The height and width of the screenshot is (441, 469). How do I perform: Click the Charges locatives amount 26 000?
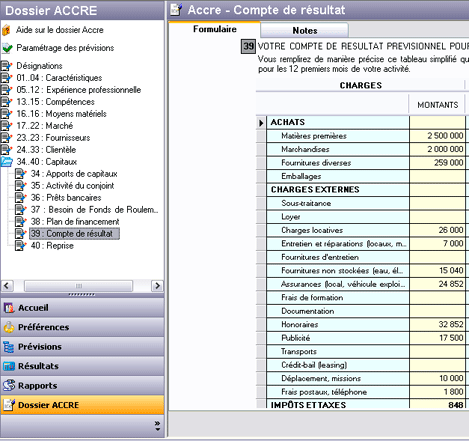(437, 230)
